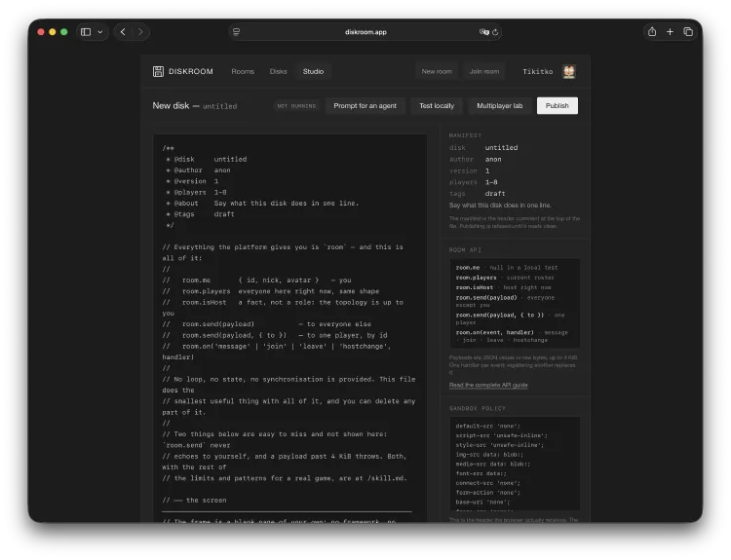Click the MANIFEST section heading
731x560 pixels.
click(x=465, y=135)
